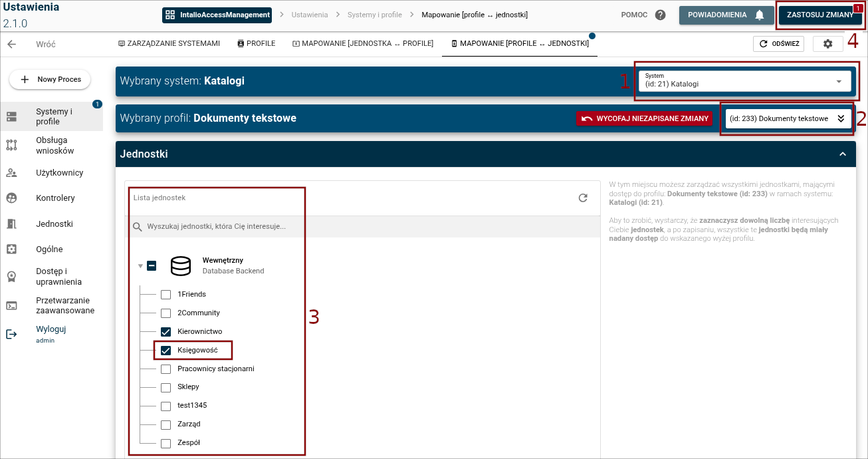Click the help question mark icon

(x=660, y=15)
